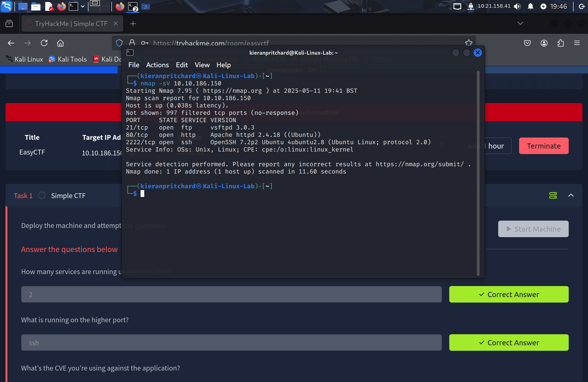Open Firefox hamburger application menu
This screenshot has height=382, width=588.
(x=577, y=43)
